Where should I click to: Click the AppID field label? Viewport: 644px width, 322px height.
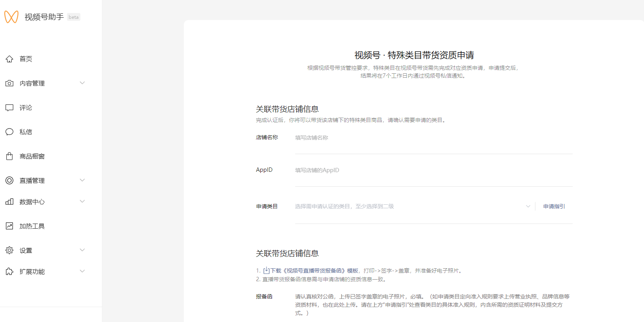pyautogui.click(x=264, y=170)
